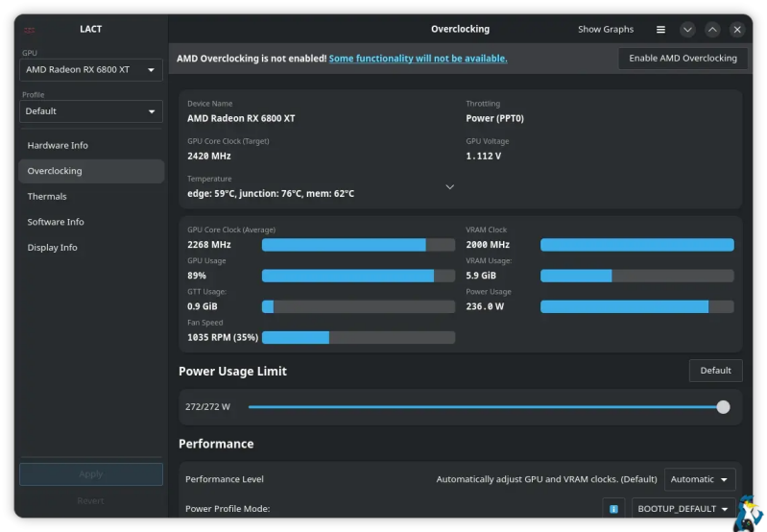Open the GPU selector dropdown
The image size is (767, 532).
point(91,70)
